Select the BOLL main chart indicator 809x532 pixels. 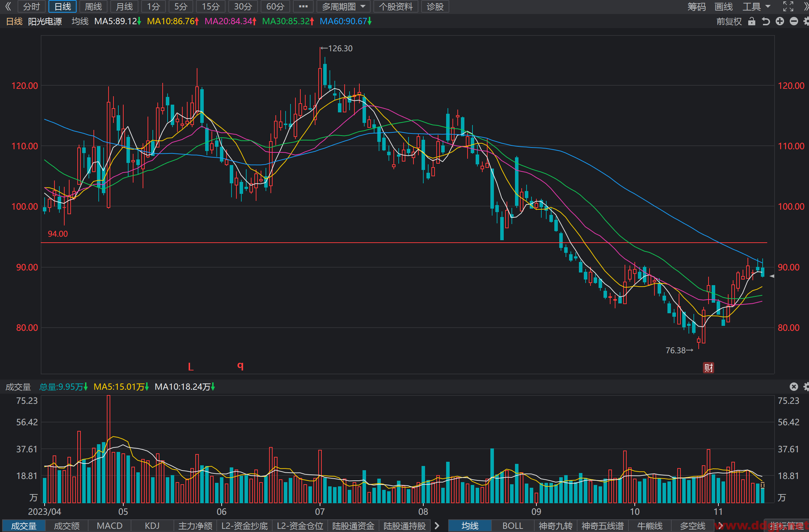pyautogui.click(x=513, y=526)
